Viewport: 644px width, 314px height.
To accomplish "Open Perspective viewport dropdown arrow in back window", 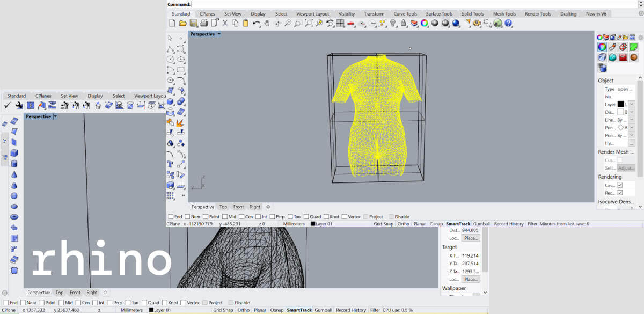I will [x=55, y=116].
